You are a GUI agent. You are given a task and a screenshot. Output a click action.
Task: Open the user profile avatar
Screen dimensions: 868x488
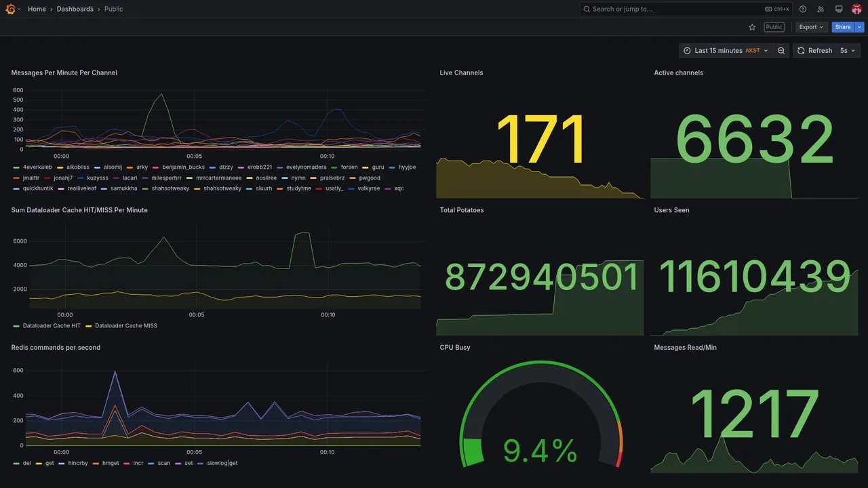click(856, 9)
